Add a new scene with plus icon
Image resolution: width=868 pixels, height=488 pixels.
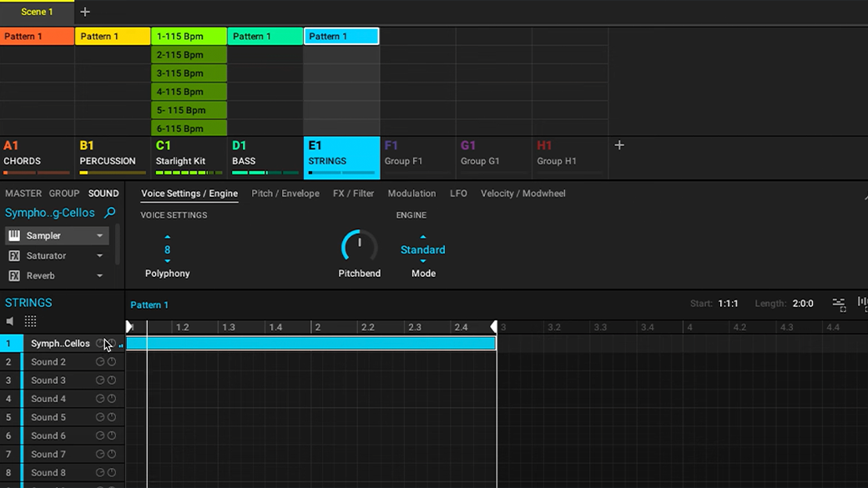coord(84,12)
